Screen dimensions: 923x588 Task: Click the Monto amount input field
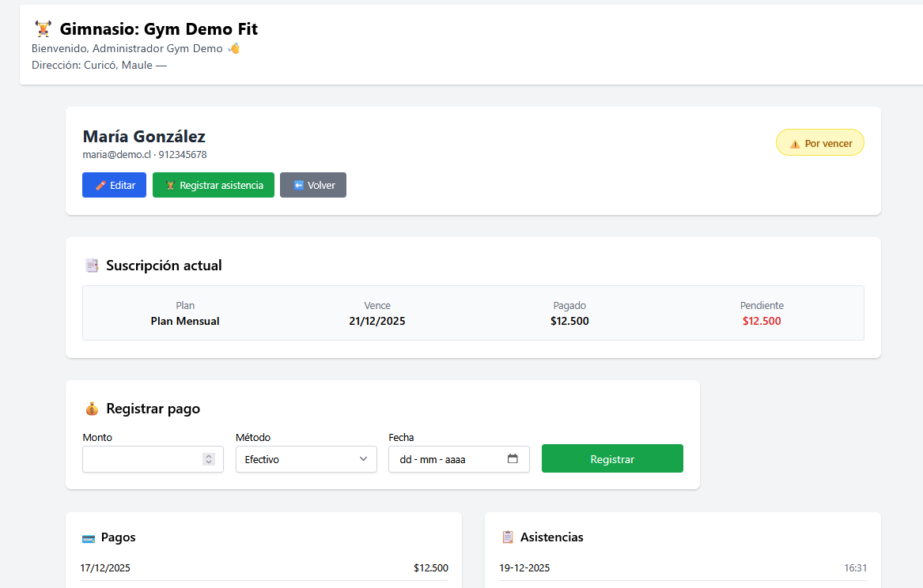coord(142,459)
